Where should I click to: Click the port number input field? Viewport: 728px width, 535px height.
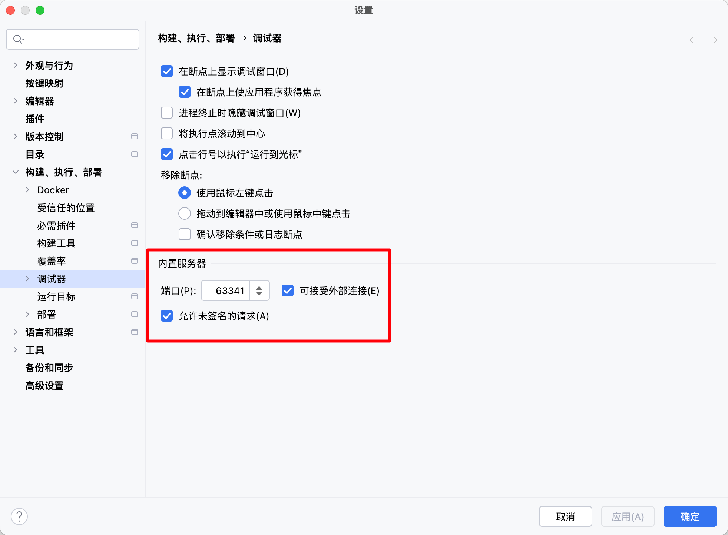[x=226, y=291]
